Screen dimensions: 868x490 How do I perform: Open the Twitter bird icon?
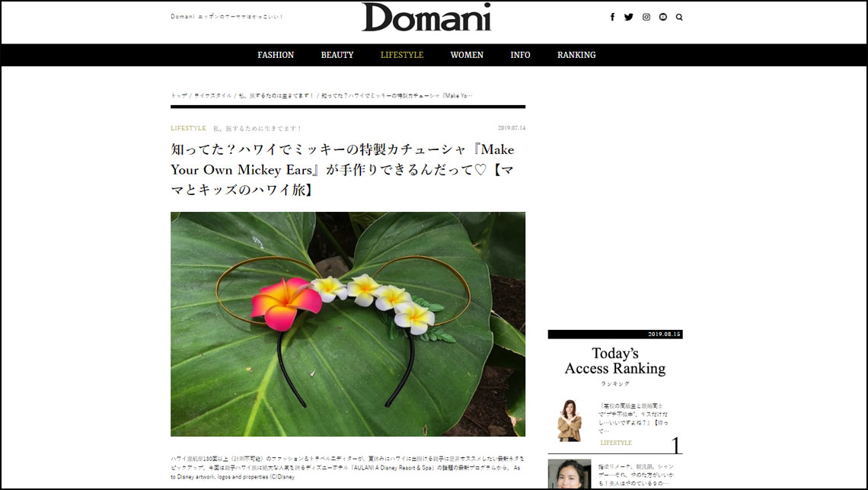click(x=629, y=18)
